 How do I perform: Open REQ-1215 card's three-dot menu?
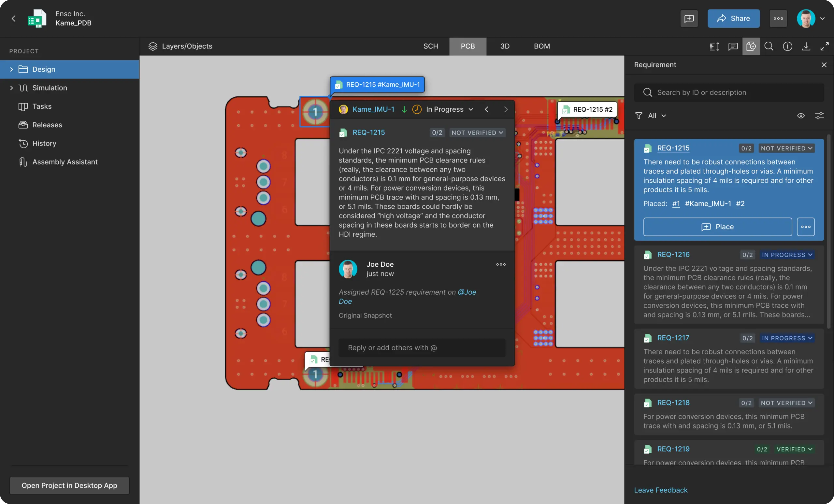pyautogui.click(x=806, y=227)
